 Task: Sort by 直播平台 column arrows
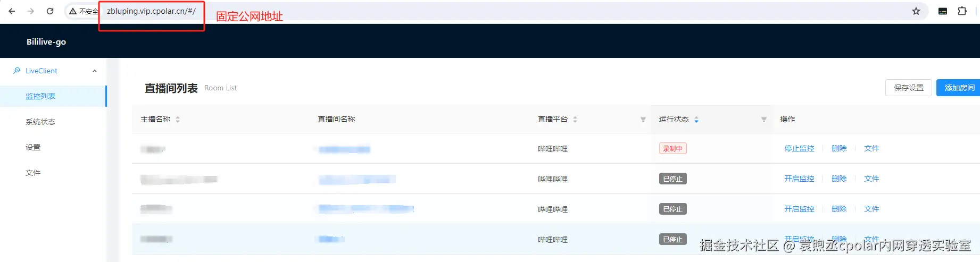tap(575, 120)
